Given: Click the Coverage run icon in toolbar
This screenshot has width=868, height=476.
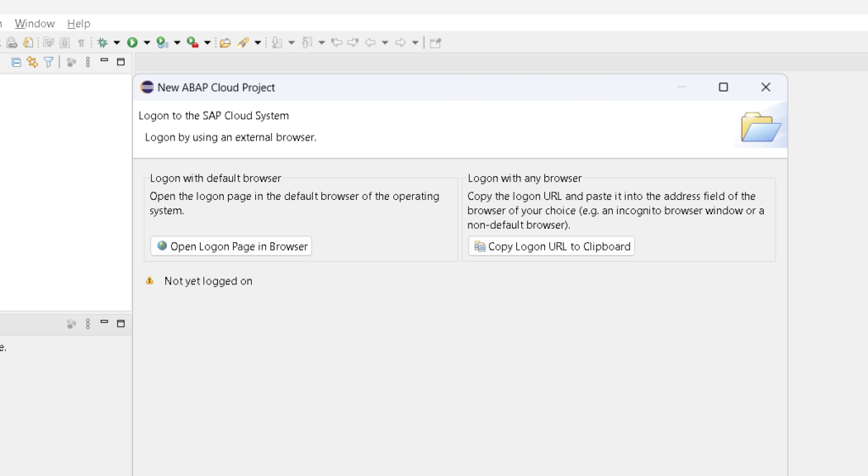Looking at the screenshot, I should (162, 42).
